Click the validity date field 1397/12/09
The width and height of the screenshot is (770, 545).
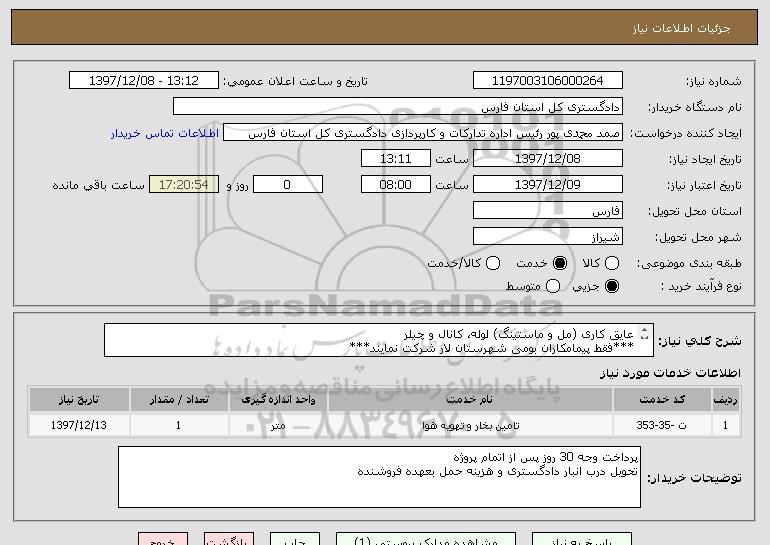click(x=548, y=185)
